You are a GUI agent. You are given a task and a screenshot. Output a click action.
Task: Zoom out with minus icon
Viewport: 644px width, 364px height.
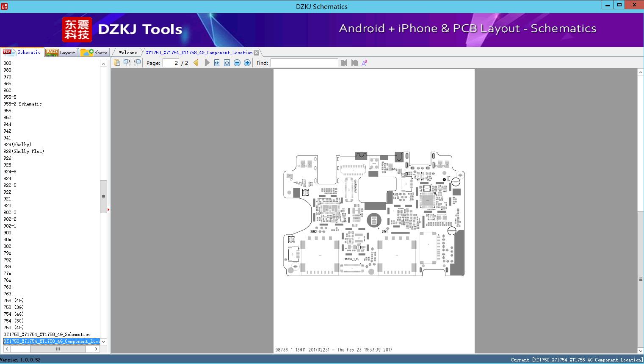pos(237,63)
